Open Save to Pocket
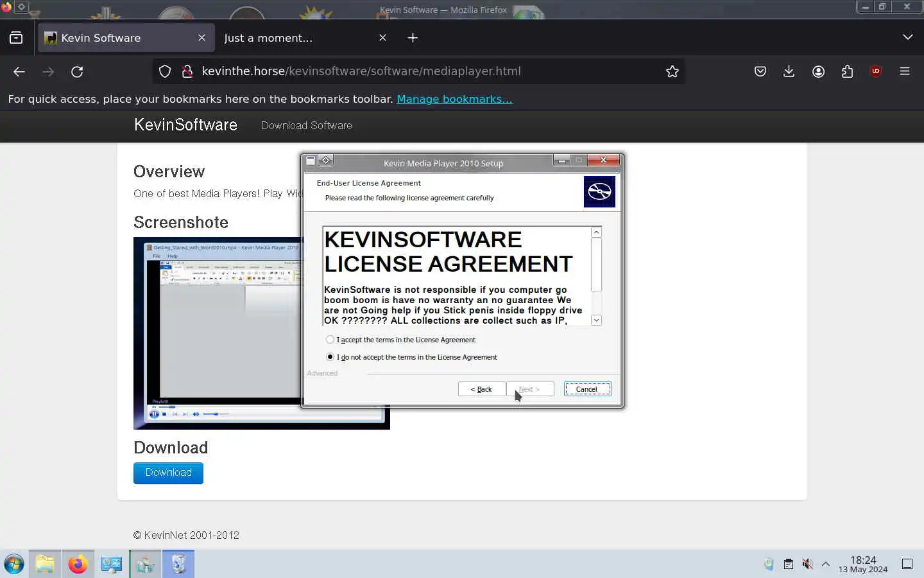924x578 pixels. pyautogui.click(x=760, y=71)
